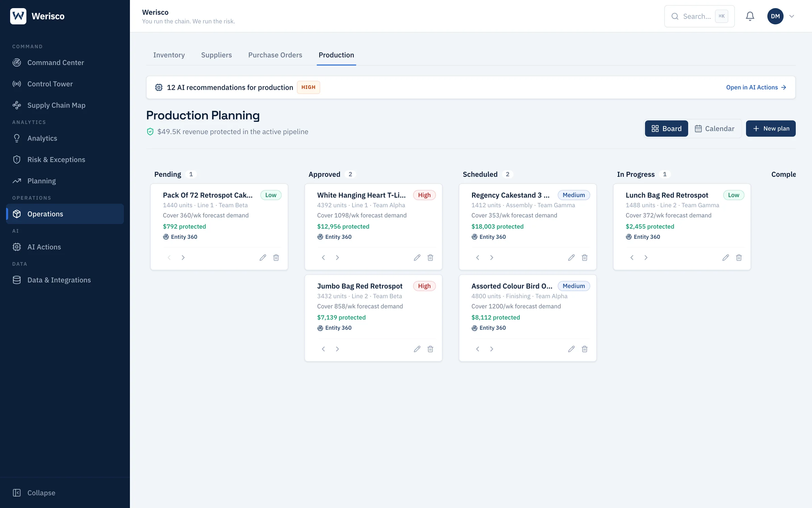812x508 pixels.
Task: Focus the Search field
Action: pos(699,16)
